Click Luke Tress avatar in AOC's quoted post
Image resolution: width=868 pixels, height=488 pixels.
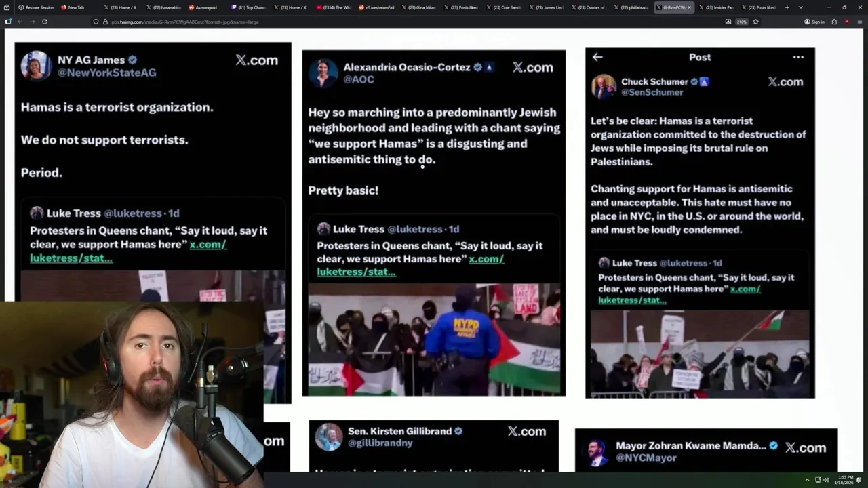324,229
